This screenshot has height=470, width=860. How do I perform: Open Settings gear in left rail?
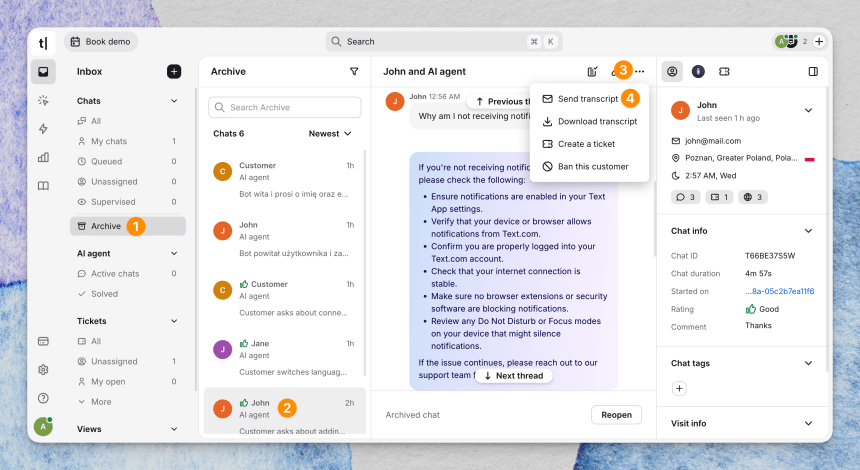coord(43,370)
